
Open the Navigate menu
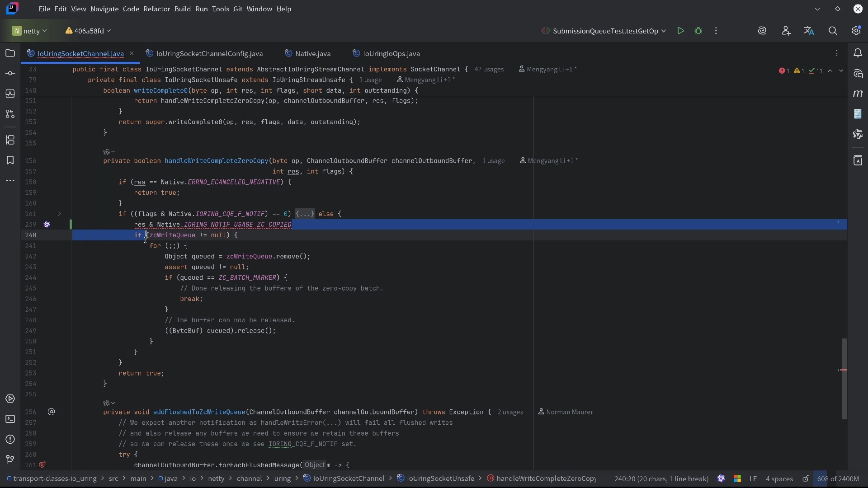coord(104,9)
